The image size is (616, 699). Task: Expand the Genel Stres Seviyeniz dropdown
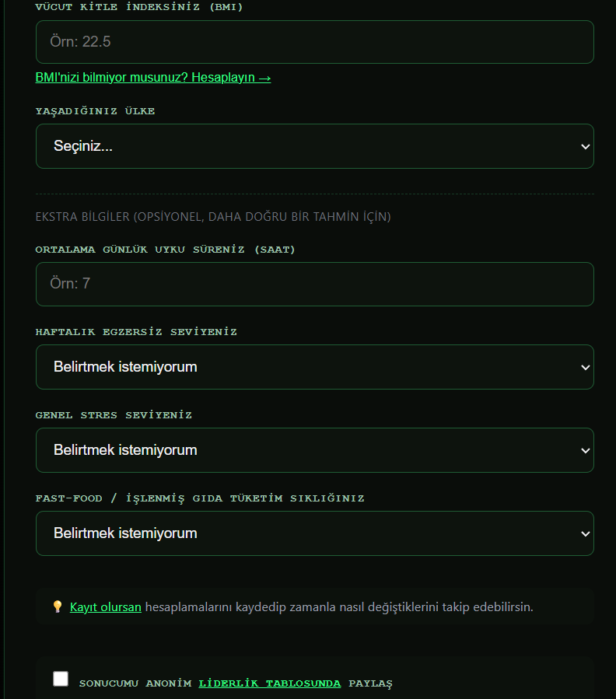coord(314,450)
